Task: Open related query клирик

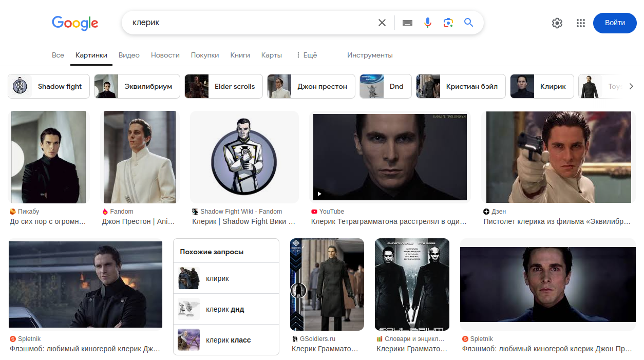Action: point(226,278)
